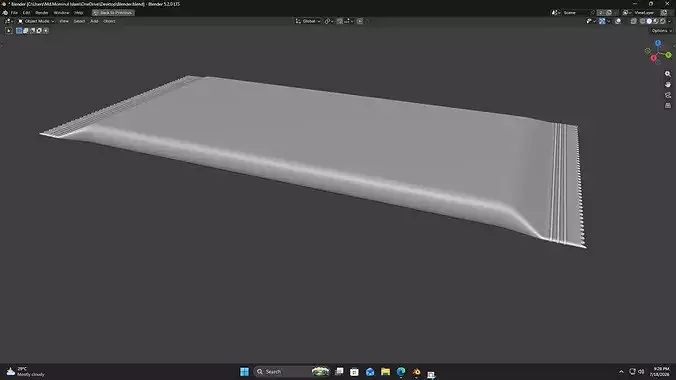Open Microsoft Store from the taskbar
The height and width of the screenshot is (380, 676).
coord(354,371)
